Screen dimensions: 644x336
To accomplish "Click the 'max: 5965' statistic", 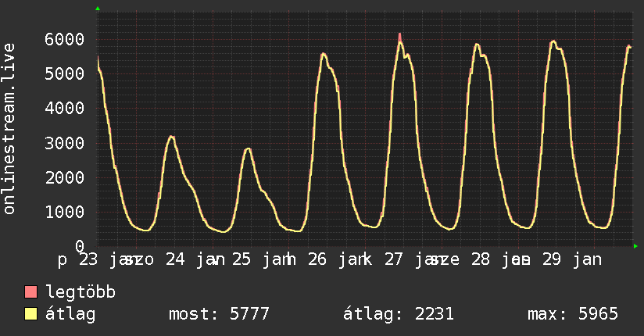I will 573,314.
